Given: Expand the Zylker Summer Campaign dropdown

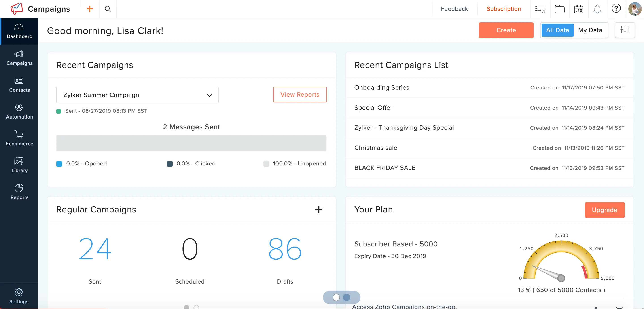Looking at the screenshot, I should (x=137, y=95).
